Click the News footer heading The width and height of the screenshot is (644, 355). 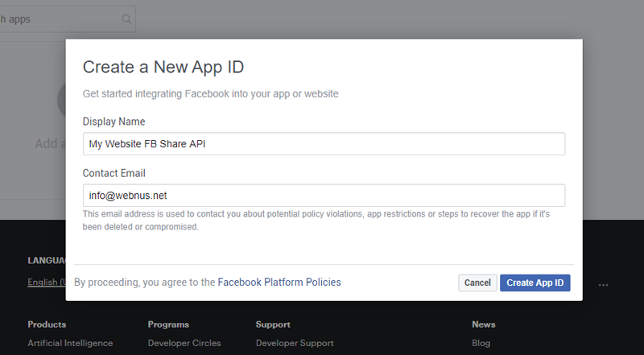[484, 324]
